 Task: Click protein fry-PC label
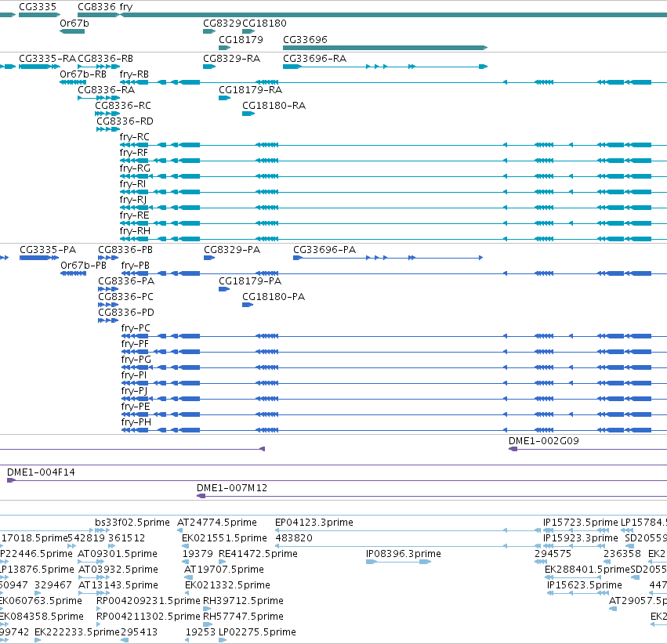coord(136,328)
